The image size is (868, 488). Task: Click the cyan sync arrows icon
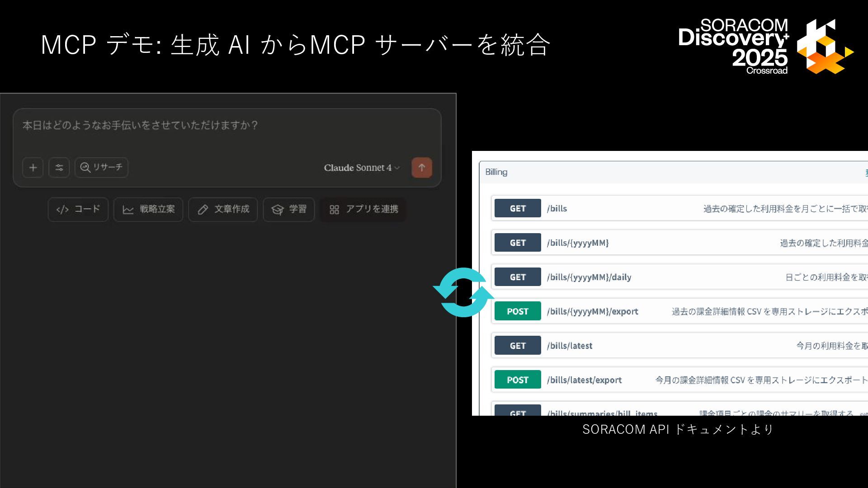pos(464,292)
